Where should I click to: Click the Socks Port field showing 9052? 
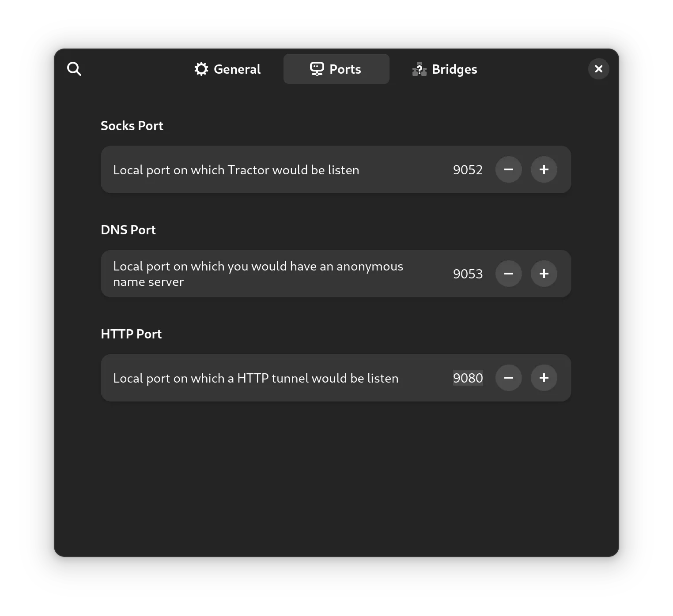pos(468,169)
